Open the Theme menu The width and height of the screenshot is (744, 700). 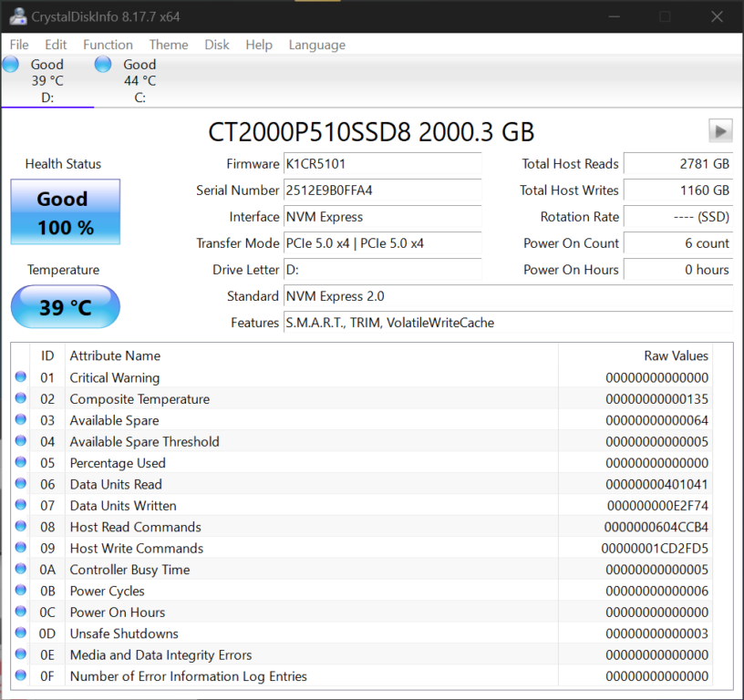coord(169,44)
